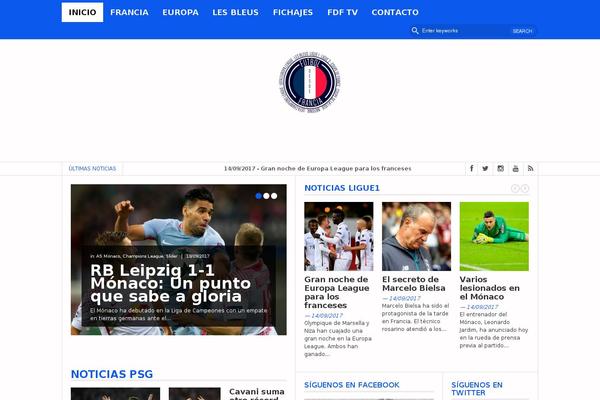The width and height of the screenshot is (600, 400).
Task: Select the second slider dot
Action: coord(266,196)
